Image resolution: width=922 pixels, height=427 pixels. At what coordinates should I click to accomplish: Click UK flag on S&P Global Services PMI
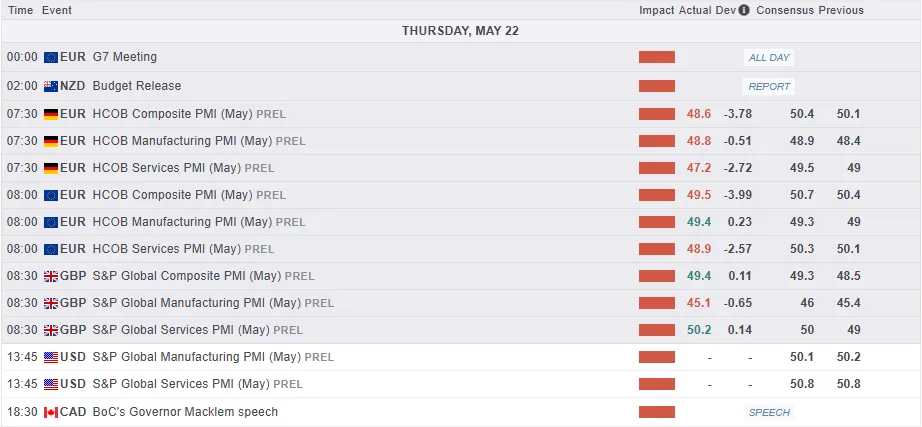click(51, 330)
